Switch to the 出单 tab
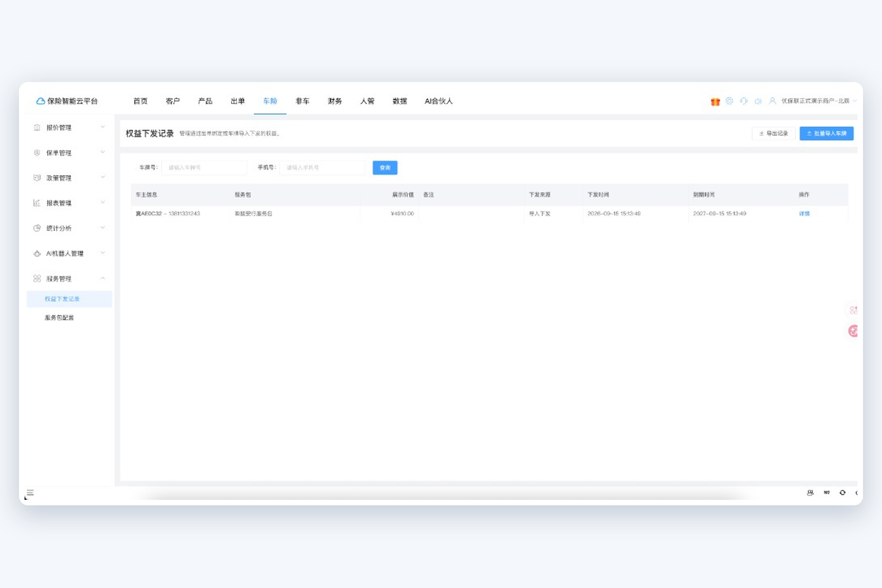The width and height of the screenshot is (882, 588). 238,101
